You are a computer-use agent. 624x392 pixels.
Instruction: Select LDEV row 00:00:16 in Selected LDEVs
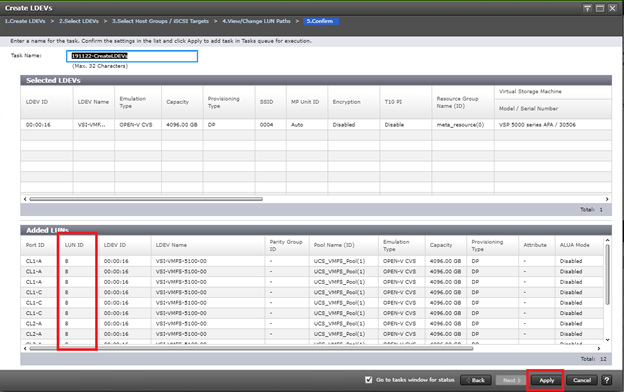coord(316,125)
